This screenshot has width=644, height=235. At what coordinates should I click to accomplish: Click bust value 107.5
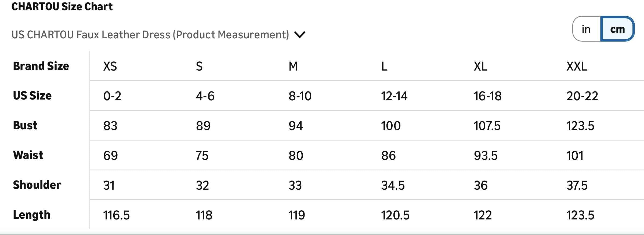click(x=487, y=126)
